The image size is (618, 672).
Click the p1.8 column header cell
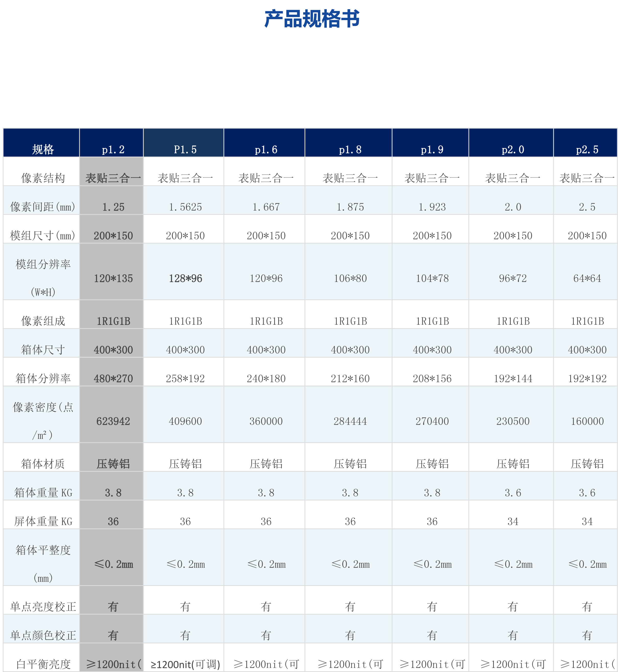350,149
